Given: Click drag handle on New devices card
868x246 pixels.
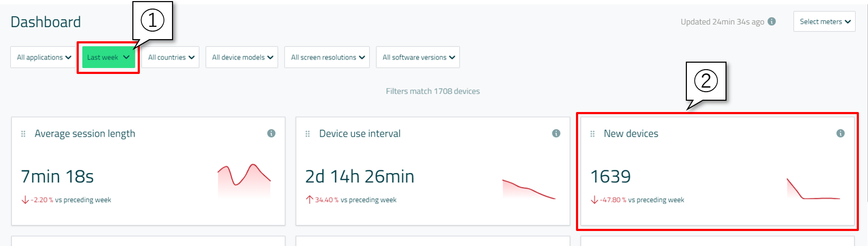Looking at the screenshot, I should pyautogui.click(x=592, y=134).
